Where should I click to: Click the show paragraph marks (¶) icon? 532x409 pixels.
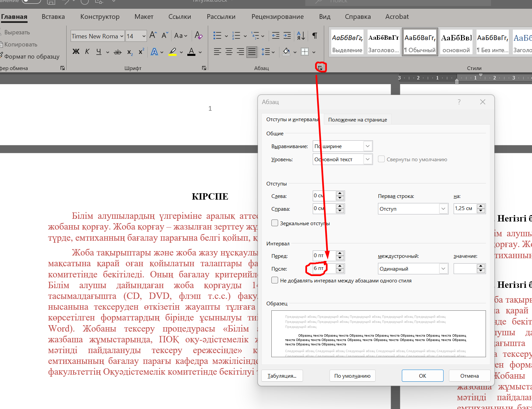point(315,36)
